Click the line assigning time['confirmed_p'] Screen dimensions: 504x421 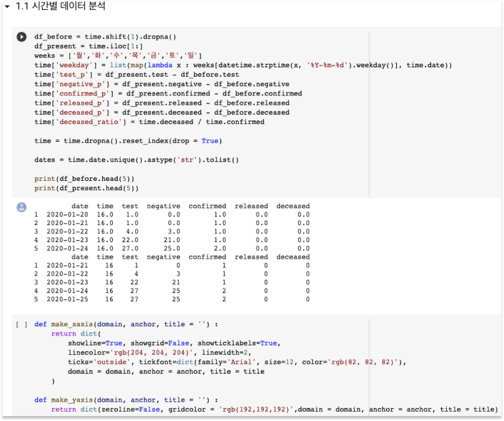click(x=168, y=94)
